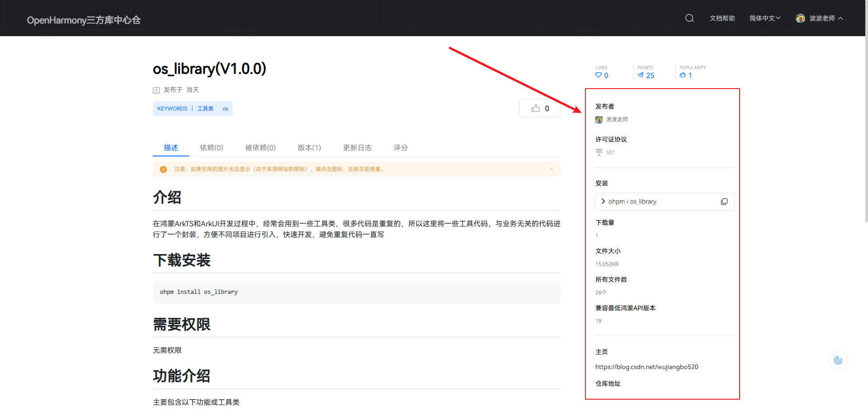This screenshot has height=420, width=868.
Task: Switch to the 描述 tab
Action: (171, 147)
